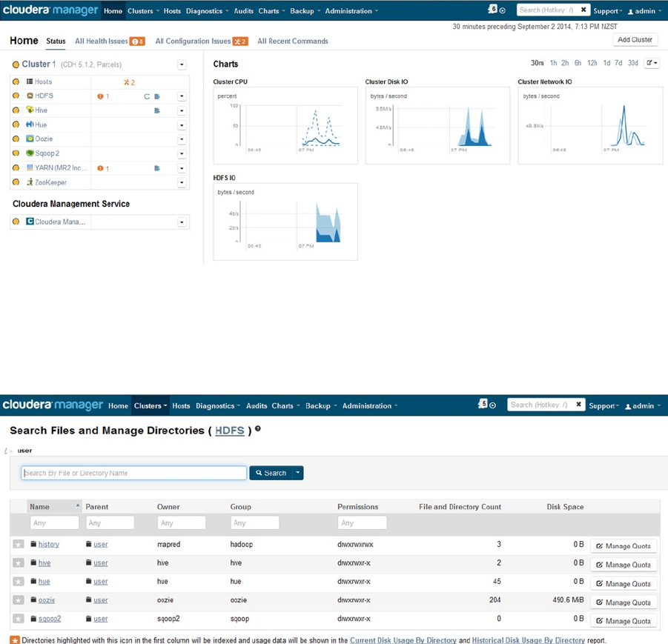Open the Diagnostics menu in upper navbar
This screenshot has height=644, width=668.
point(207,11)
